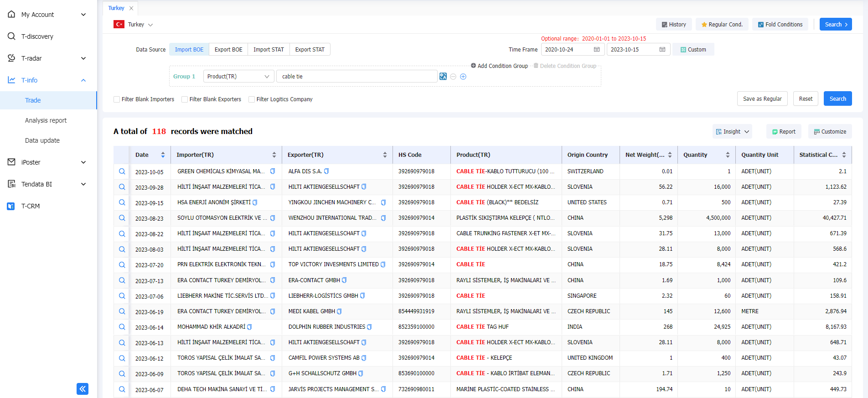The image size is (868, 398).
Task: Open Analysis report in the sidebar
Action: [46, 120]
